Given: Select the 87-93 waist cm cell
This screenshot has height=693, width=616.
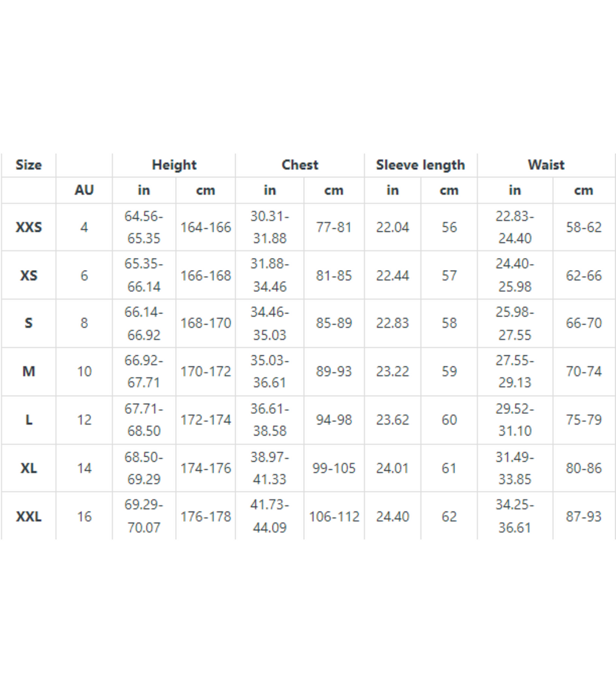Looking at the screenshot, I should point(584,517).
